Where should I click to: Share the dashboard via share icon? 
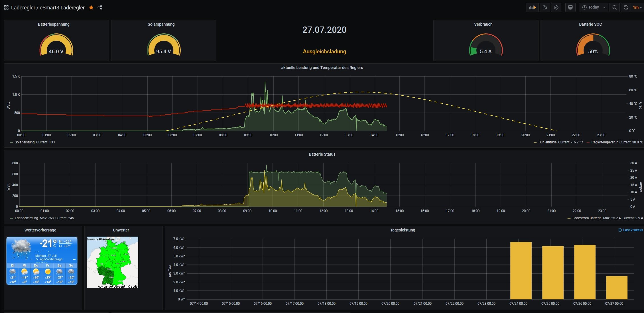(100, 7)
